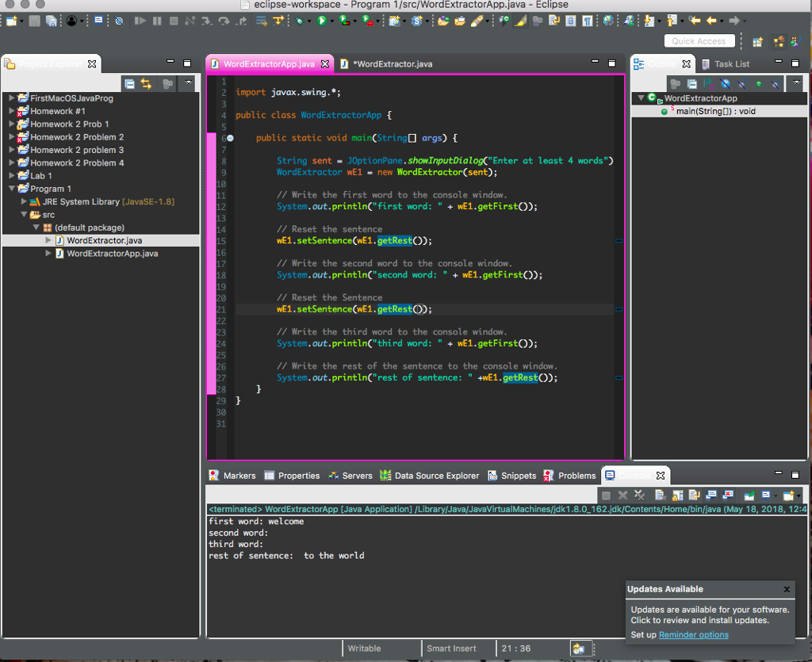Toggle Word Wrap in editor toolbar

(554, 21)
